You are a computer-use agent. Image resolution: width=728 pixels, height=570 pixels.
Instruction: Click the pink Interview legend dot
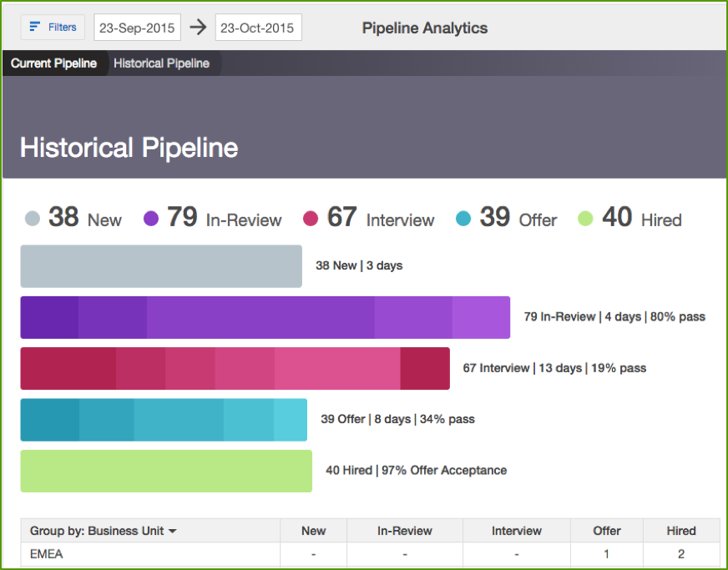click(x=311, y=219)
